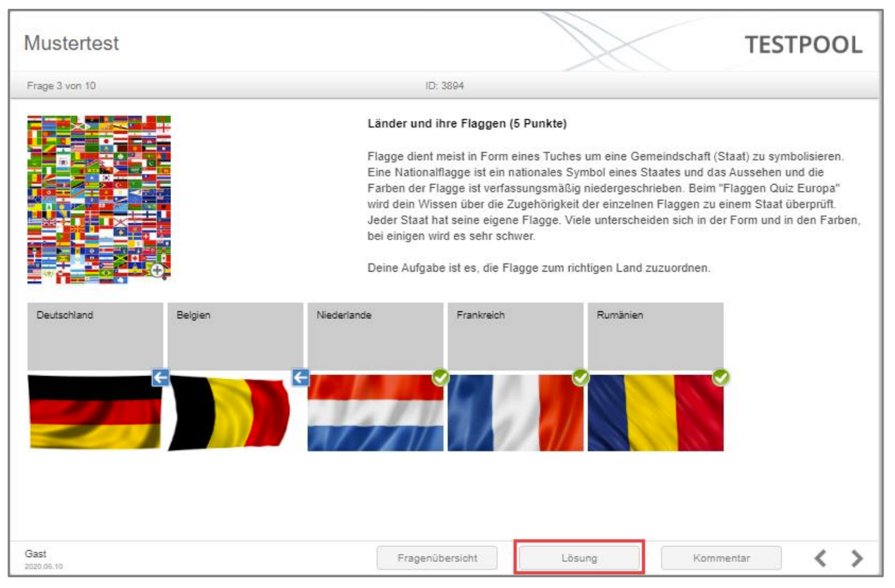
Task: Click the green checkmark on Netherlands flag
Action: coord(441,378)
